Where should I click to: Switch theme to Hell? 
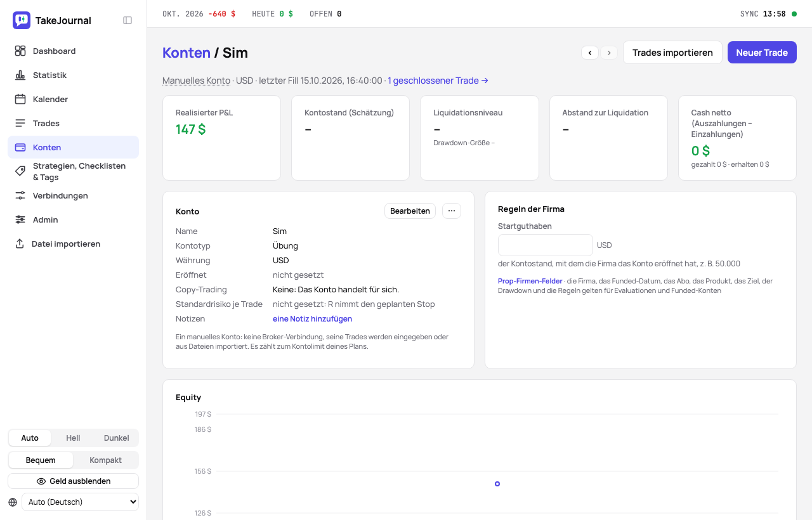[73, 438]
